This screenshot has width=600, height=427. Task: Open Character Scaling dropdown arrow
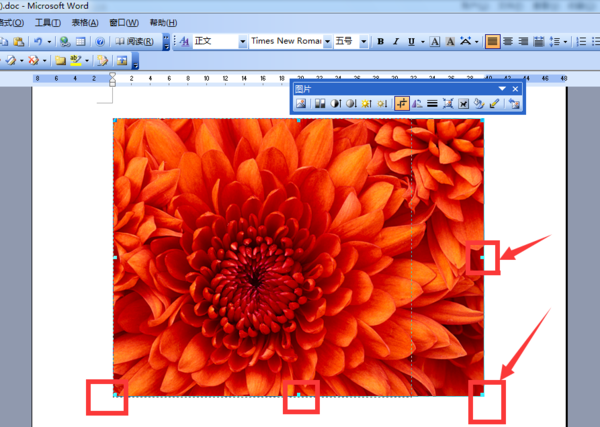tap(476, 42)
